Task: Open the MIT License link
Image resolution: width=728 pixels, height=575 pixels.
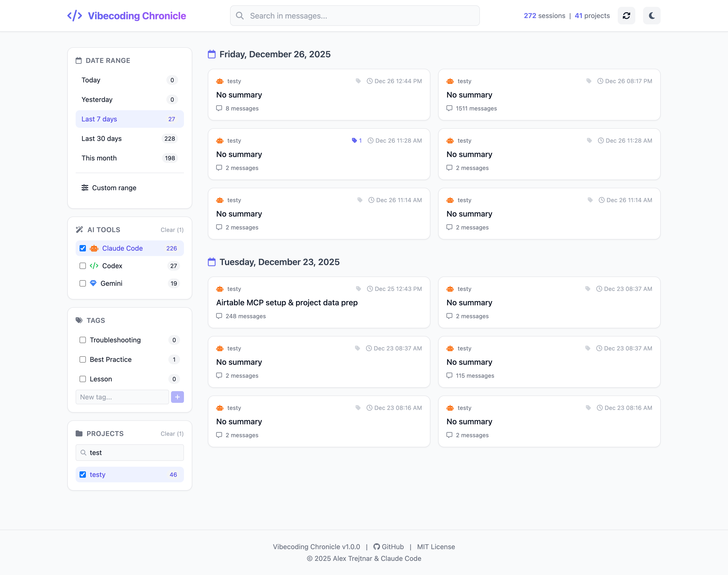Action: tap(436, 547)
